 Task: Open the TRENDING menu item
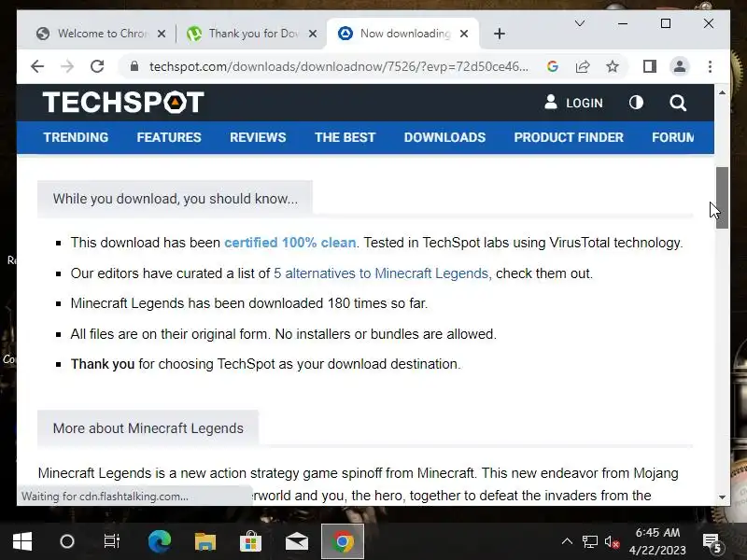click(x=76, y=137)
